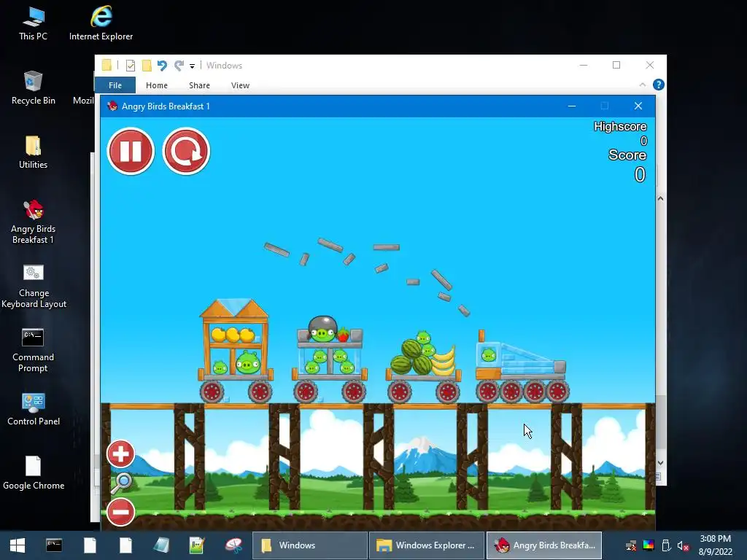Switch to the Share ribbon tab

[x=199, y=85]
